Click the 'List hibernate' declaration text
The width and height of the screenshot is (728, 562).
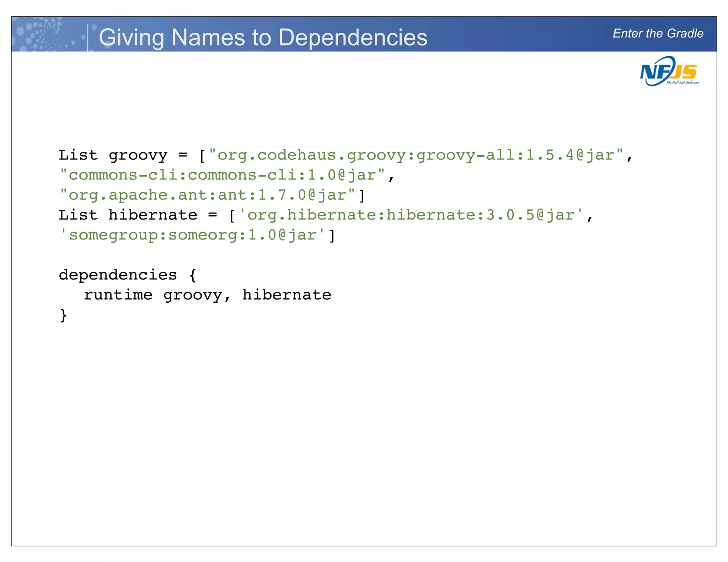point(128,215)
